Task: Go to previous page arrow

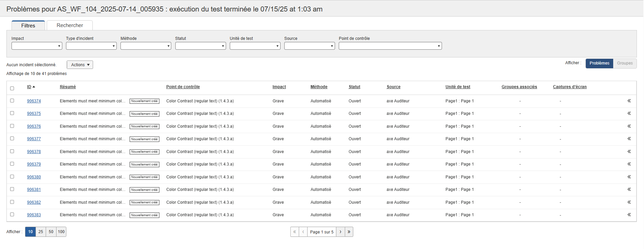Action: coord(303,232)
